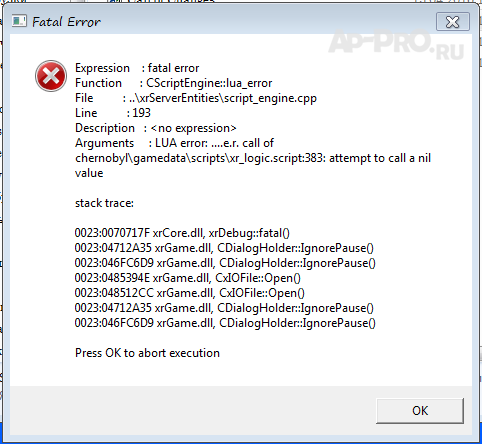Viewport: 482px width, 444px height.
Task: Click the 'Line : 193' text
Action: [113, 113]
